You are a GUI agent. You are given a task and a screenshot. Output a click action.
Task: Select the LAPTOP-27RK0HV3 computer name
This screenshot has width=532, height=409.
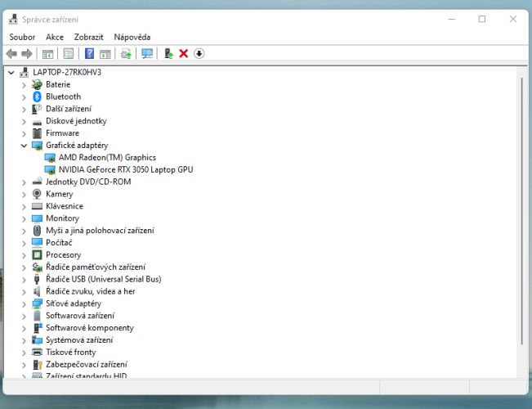click(67, 72)
